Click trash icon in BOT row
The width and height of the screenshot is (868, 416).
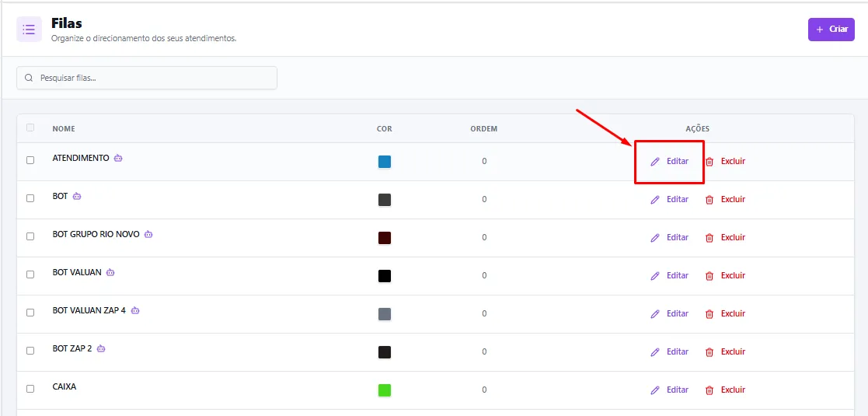pos(709,200)
